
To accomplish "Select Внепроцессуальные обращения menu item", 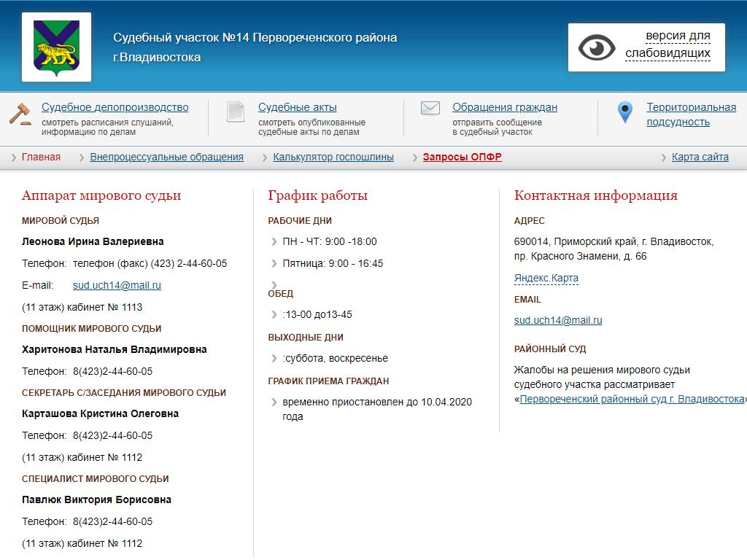I will tap(166, 157).
